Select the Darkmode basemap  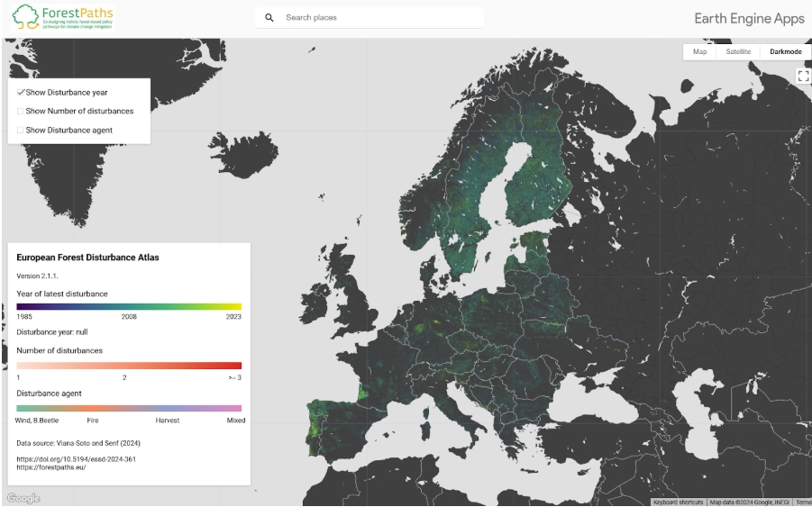coord(785,51)
